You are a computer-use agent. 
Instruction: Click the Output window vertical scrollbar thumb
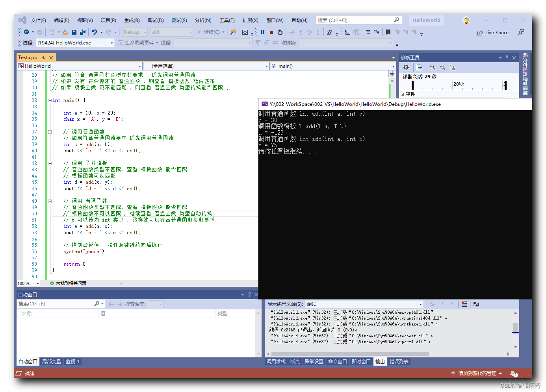[515, 327]
